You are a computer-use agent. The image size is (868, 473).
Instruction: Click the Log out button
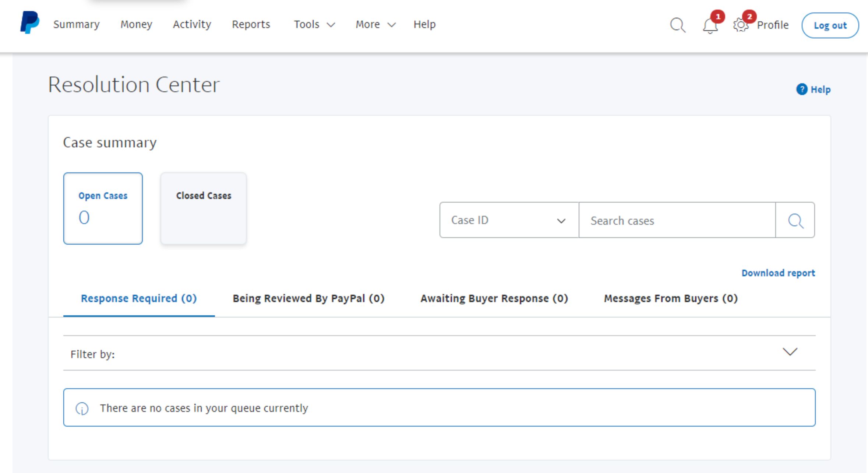coord(829,25)
